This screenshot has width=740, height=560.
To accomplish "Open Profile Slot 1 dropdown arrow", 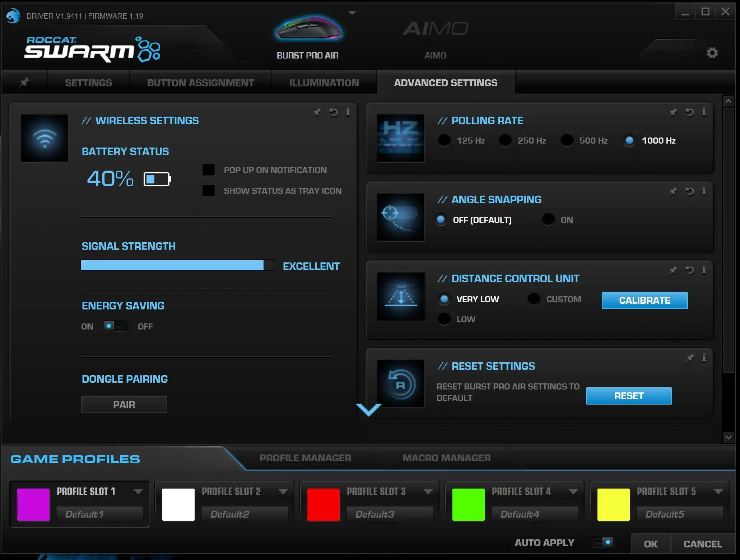I will click(138, 491).
